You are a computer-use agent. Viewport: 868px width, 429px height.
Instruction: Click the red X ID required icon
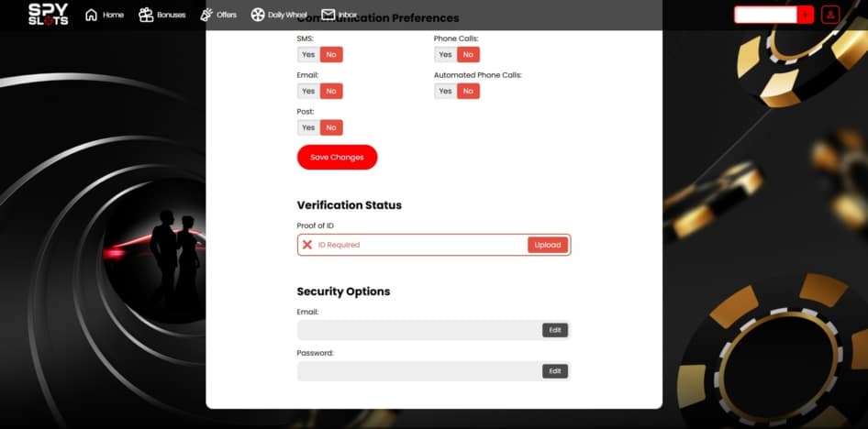click(x=307, y=245)
